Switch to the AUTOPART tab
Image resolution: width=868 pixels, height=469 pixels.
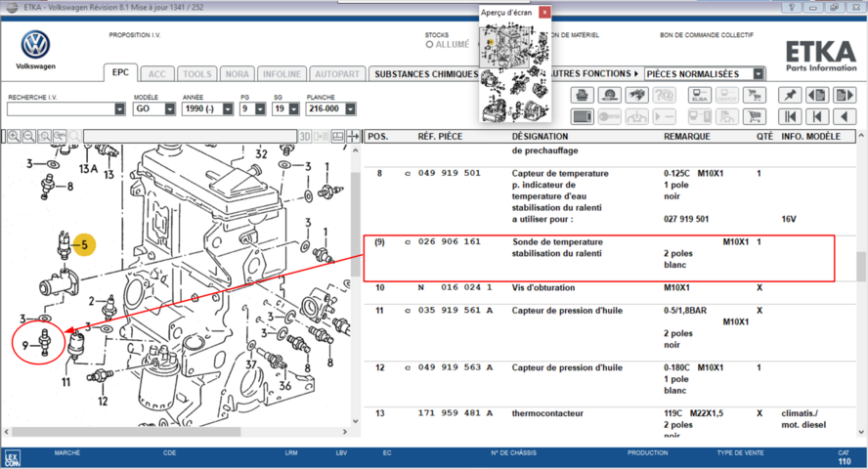click(337, 74)
